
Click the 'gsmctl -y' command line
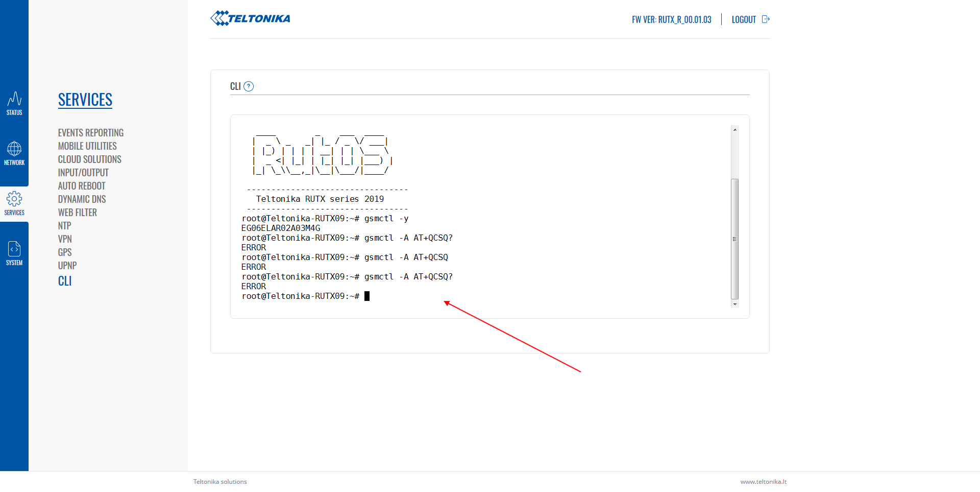[x=325, y=219]
